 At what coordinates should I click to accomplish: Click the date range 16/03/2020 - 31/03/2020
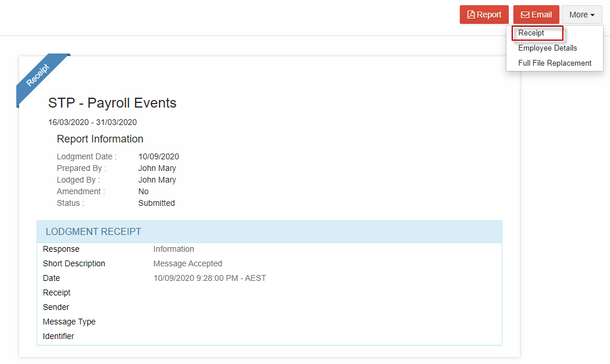tap(92, 122)
